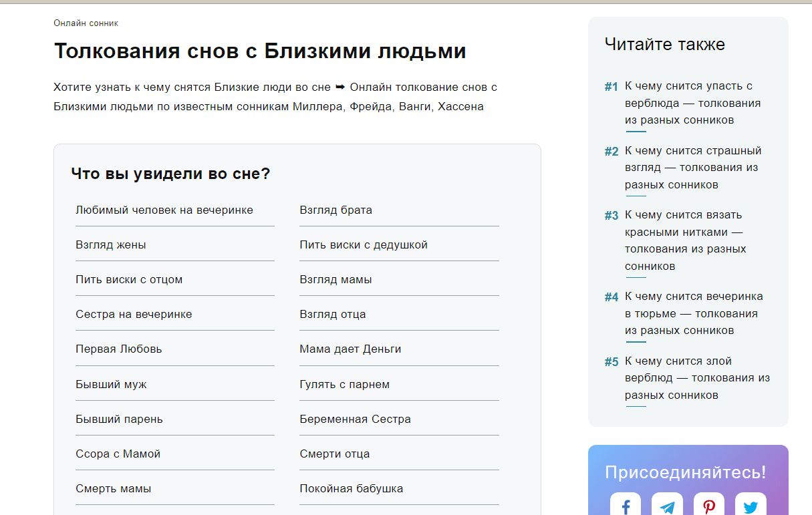
Task: Select the Бывший муж entry
Action: (111, 384)
